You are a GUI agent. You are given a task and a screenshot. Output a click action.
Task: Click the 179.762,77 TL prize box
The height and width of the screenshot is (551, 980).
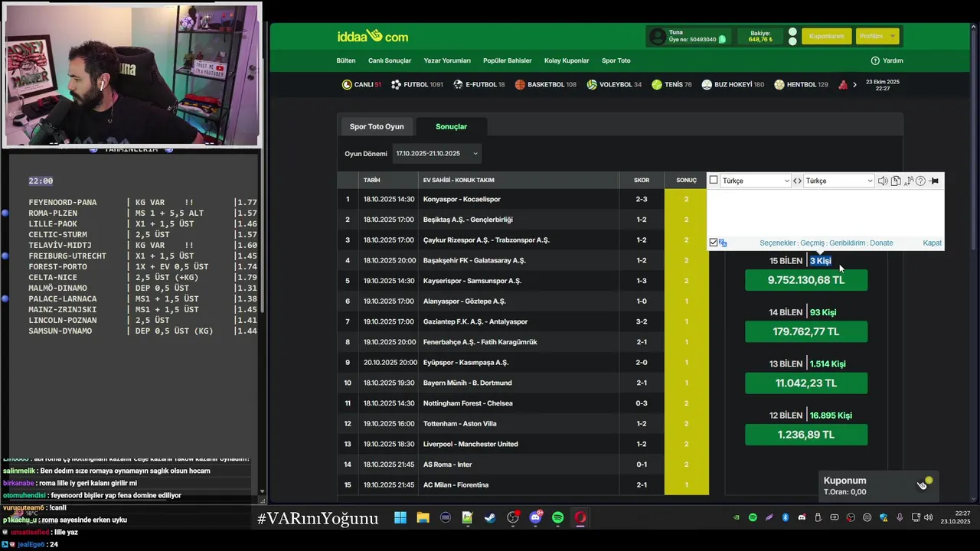point(806,331)
